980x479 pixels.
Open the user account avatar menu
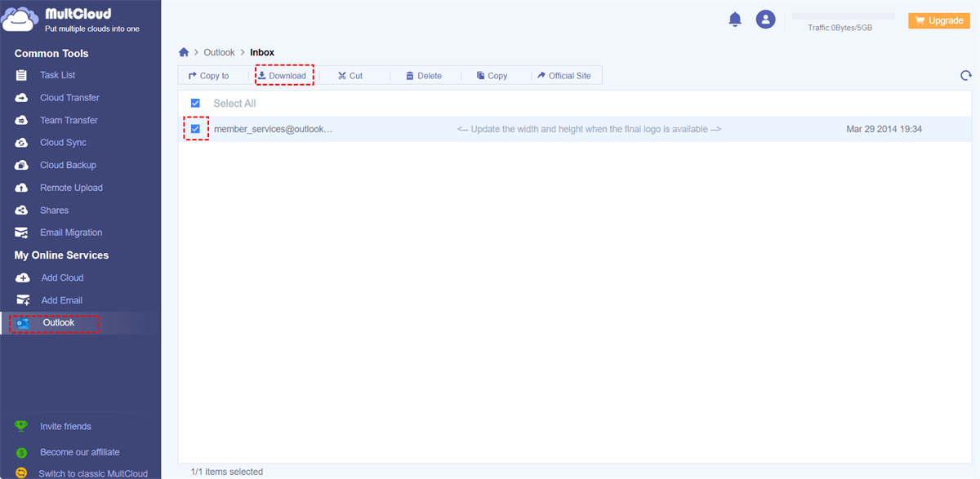click(x=765, y=20)
